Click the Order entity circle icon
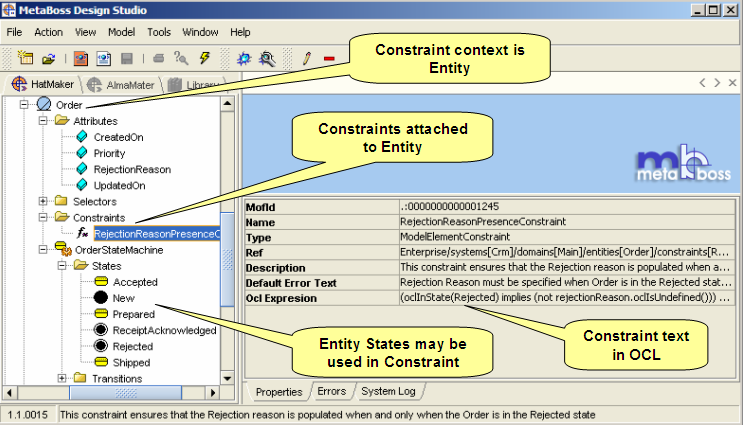Image resolution: width=743 pixels, height=425 pixels. click(x=44, y=104)
